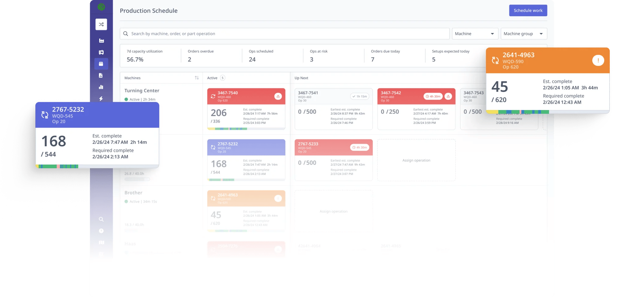Open order card 3467-7541

334,109
